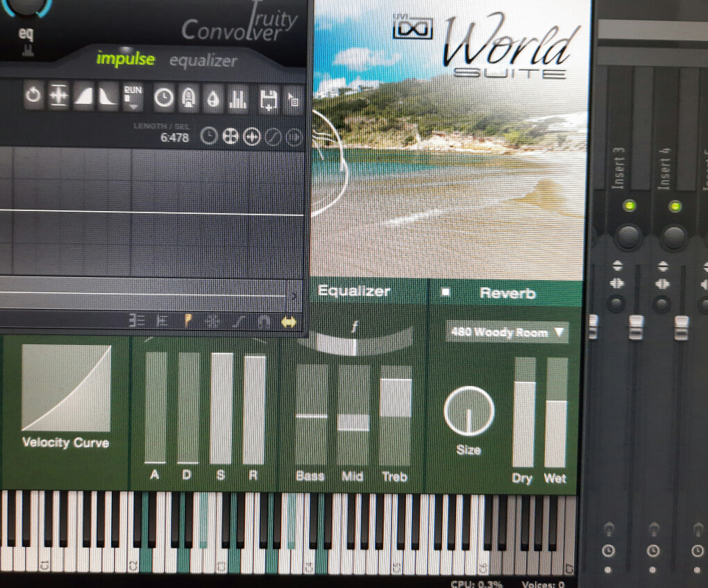
Task: Select the Insert 3 mixer track label
Action: [x=618, y=168]
